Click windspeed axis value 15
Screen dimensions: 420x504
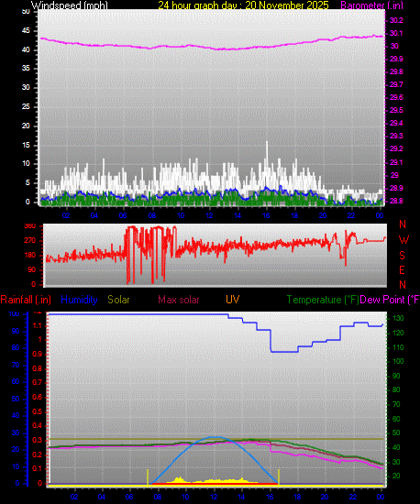(x=26, y=145)
